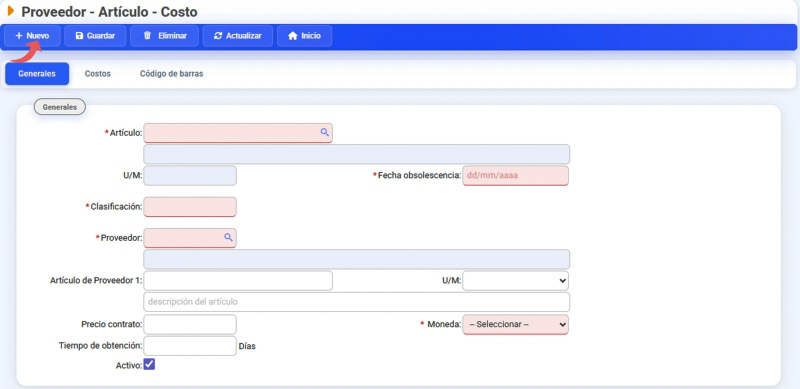This screenshot has width=800, height=389.
Task: Click the orange triangle icon beside the page title
Action: (11, 11)
